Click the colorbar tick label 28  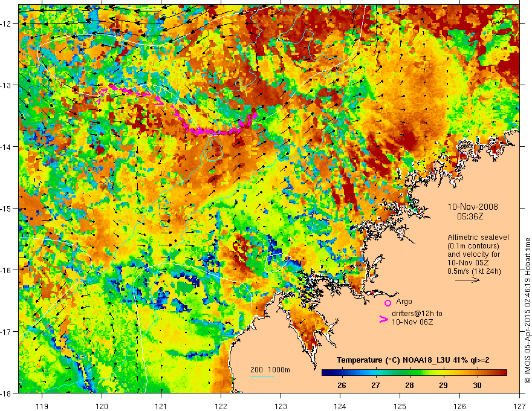[x=409, y=386]
